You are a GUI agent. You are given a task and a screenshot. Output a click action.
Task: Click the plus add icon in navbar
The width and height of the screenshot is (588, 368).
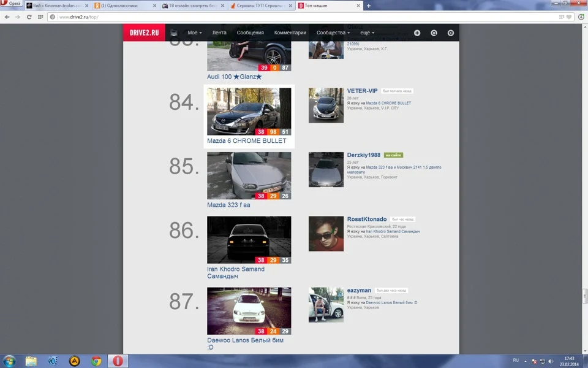[x=417, y=33]
